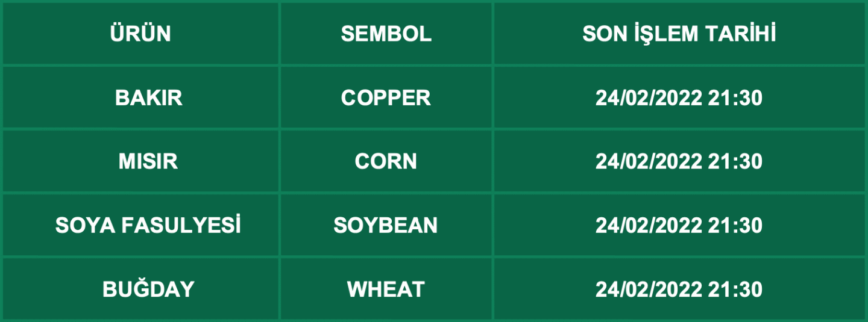Click the MISIR product cell
This screenshot has height=322, width=868.
(148, 162)
